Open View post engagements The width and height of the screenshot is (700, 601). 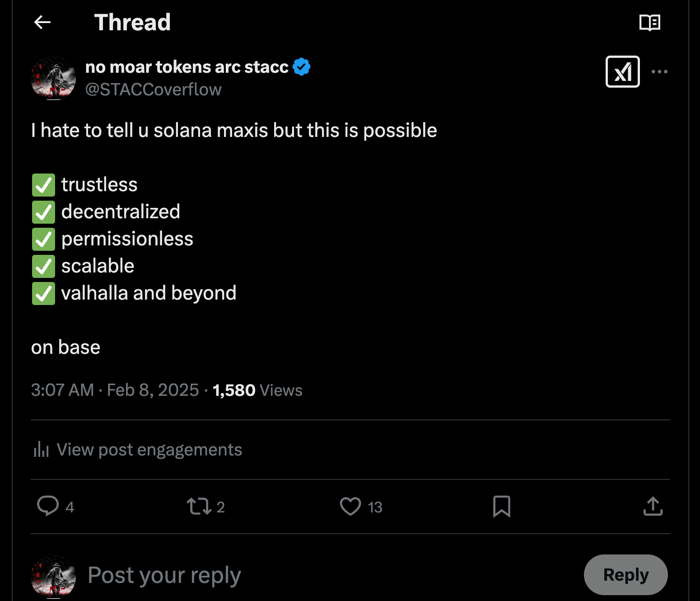click(149, 450)
